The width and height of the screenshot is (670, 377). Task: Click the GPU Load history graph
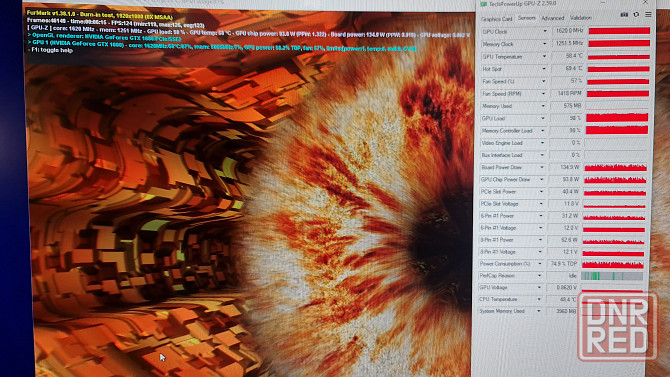pos(617,118)
